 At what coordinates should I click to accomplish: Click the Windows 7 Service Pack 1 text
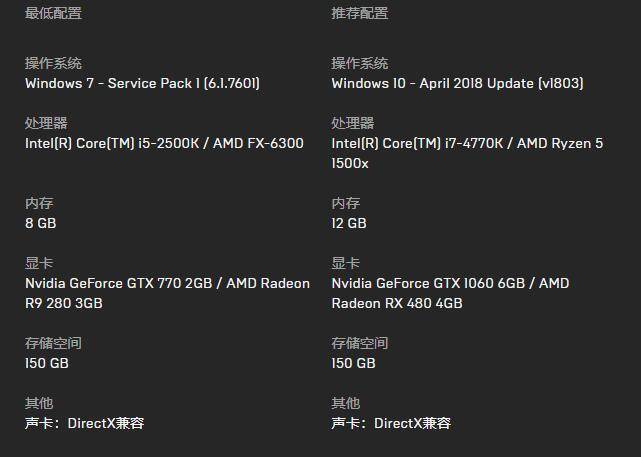142,84
